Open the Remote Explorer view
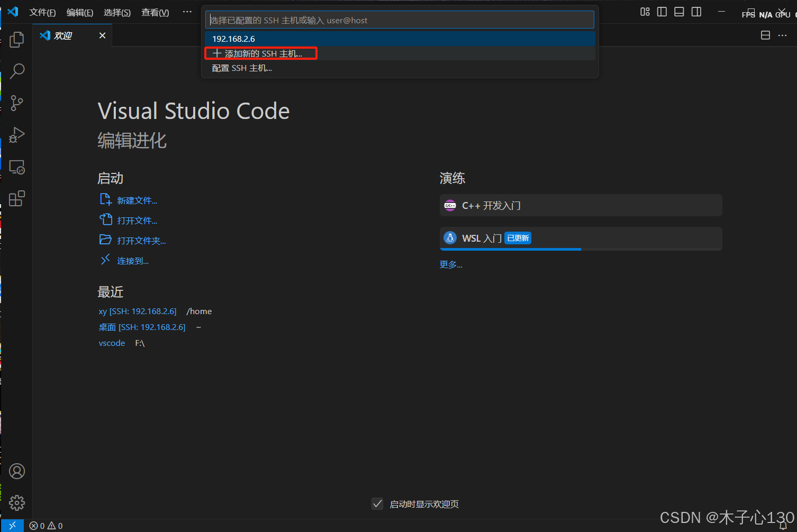Image resolution: width=797 pixels, height=532 pixels. pyautogui.click(x=16, y=167)
